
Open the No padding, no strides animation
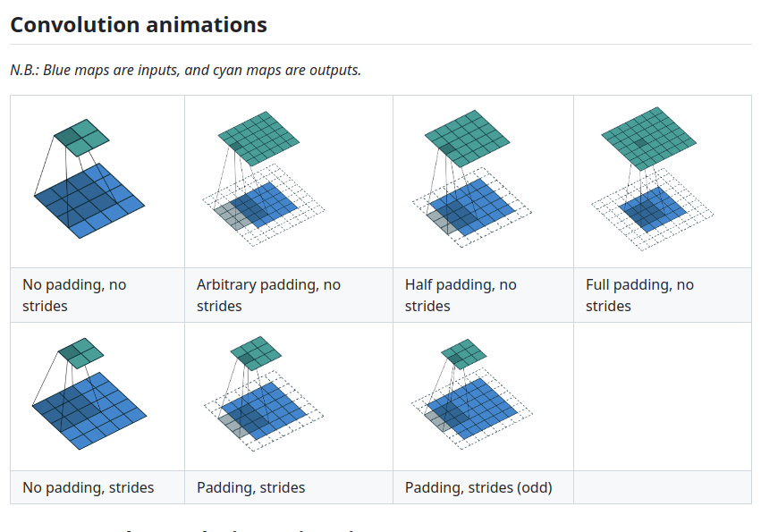pyautogui.click(x=89, y=179)
